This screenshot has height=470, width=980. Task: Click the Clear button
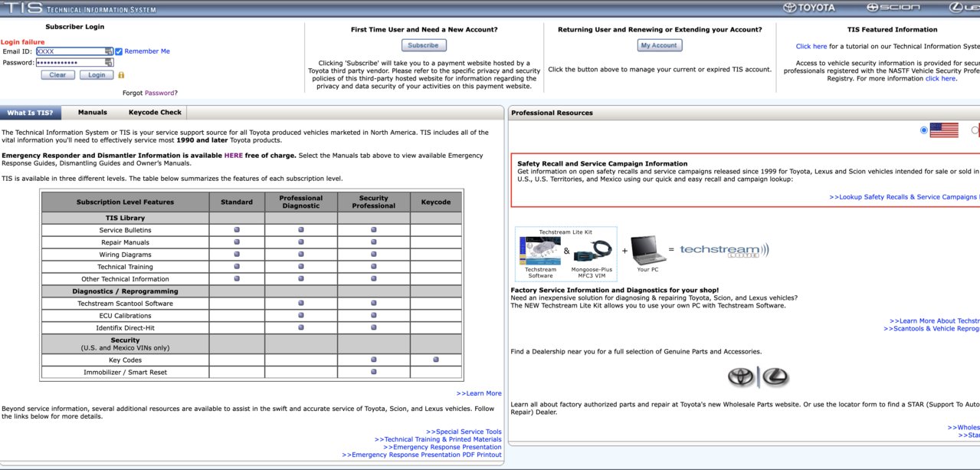pyautogui.click(x=57, y=75)
